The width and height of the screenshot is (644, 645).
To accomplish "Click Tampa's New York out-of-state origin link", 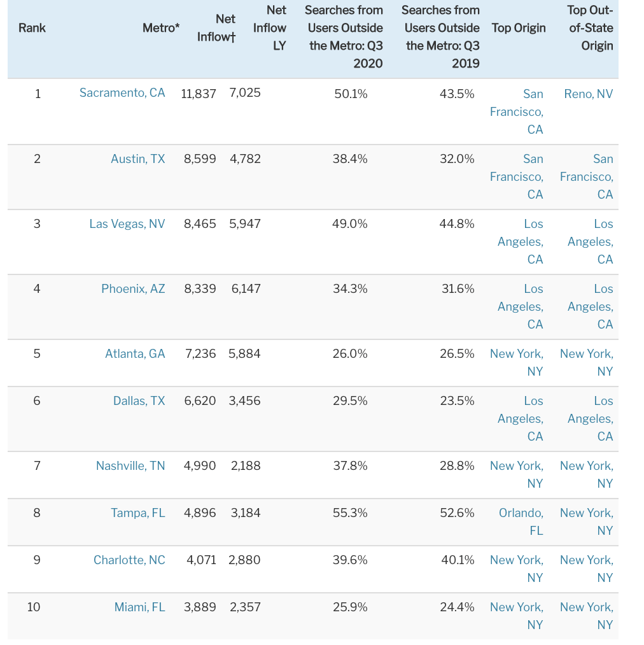I will tap(587, 521).
